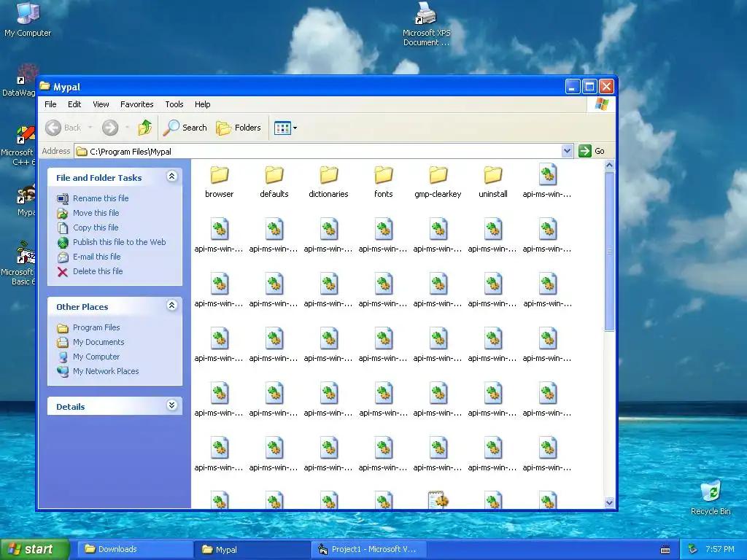Open the uninstall folder

coord(493,182)
